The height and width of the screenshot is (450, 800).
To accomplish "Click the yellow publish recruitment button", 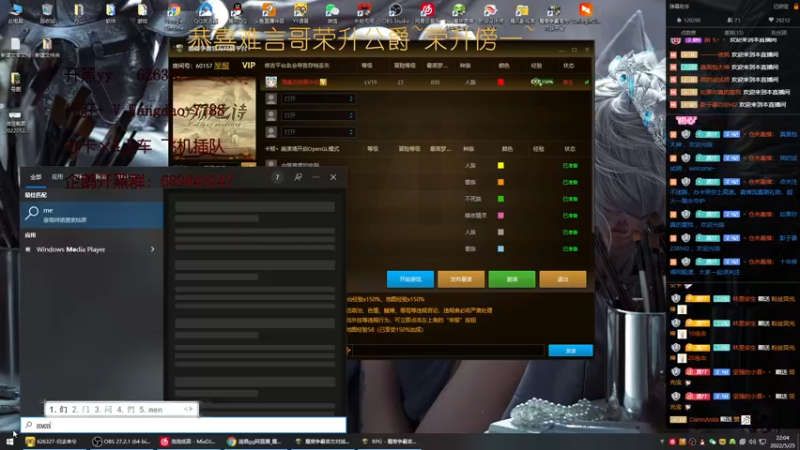I will coord(461,279).
